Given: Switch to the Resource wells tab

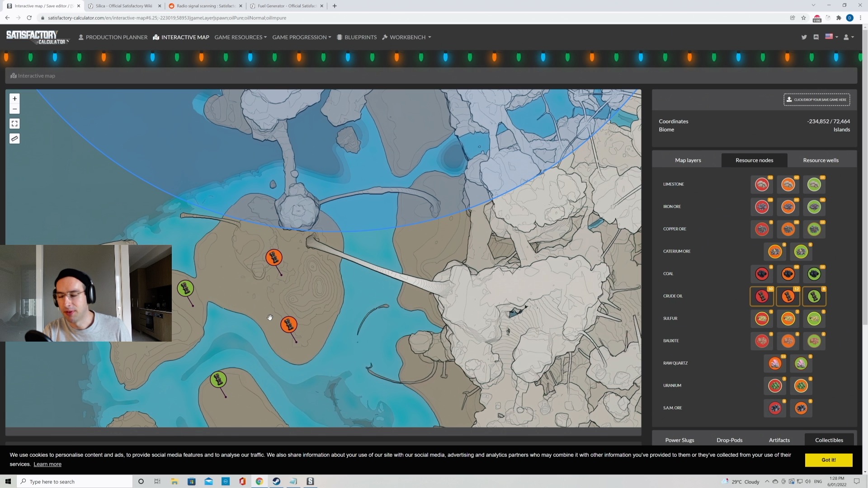Looking at the screenshot, I should point(821,160).
